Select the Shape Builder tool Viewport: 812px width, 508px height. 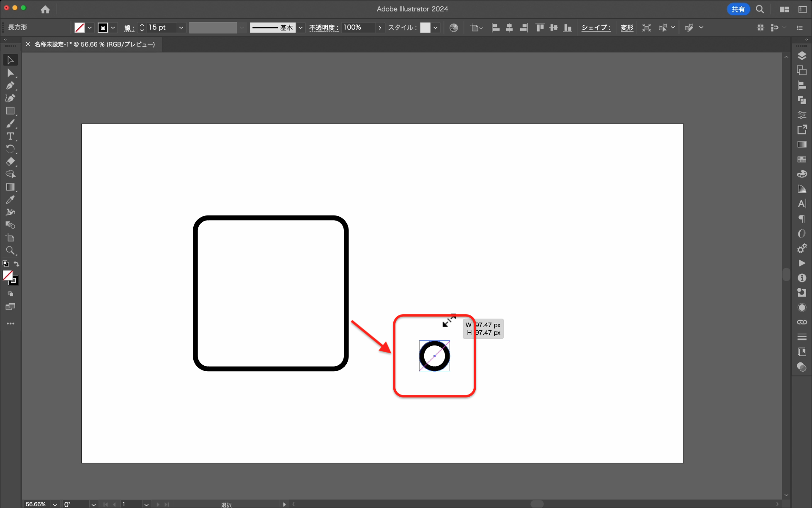[10, 174]
